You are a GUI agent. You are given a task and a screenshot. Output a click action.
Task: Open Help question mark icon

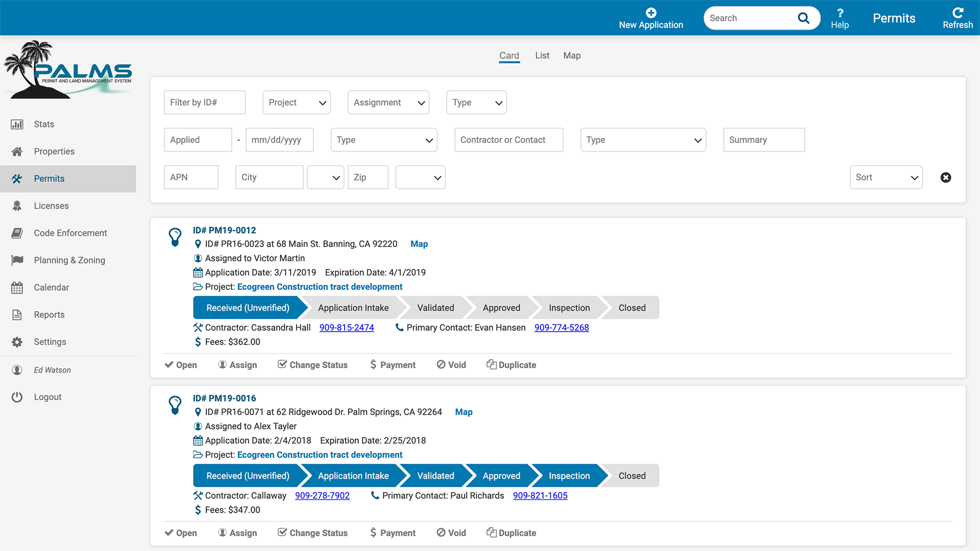coord(840,13)
